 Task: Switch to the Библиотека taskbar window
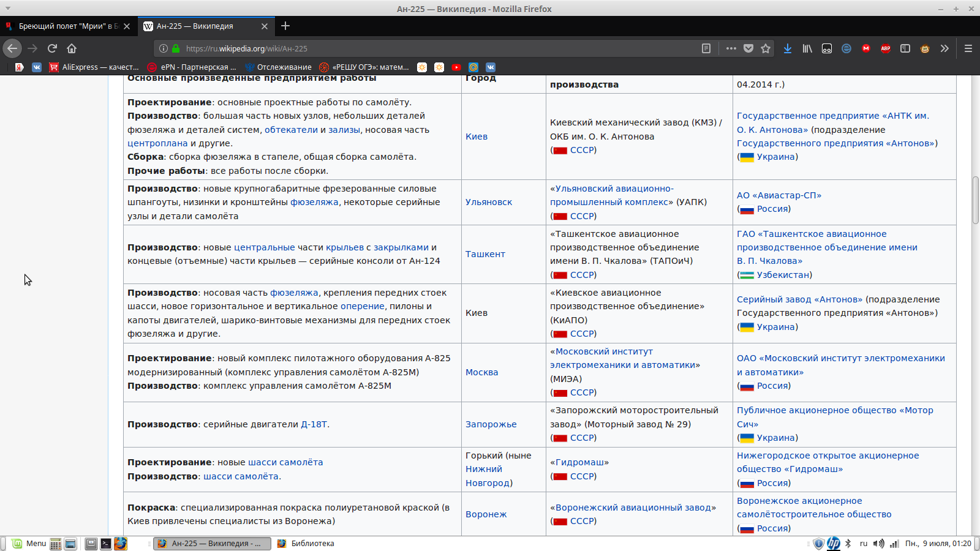point(306,544)
